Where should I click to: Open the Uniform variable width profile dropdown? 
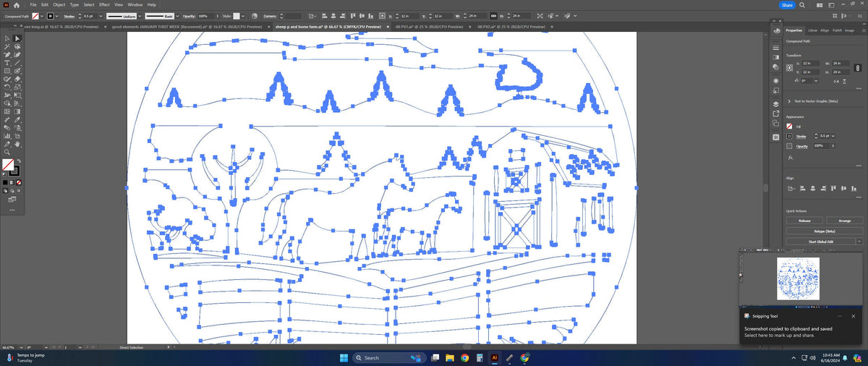139,16
